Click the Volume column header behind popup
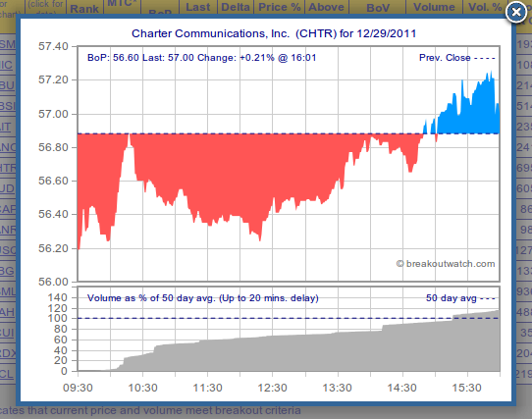 tap(434, 7)
